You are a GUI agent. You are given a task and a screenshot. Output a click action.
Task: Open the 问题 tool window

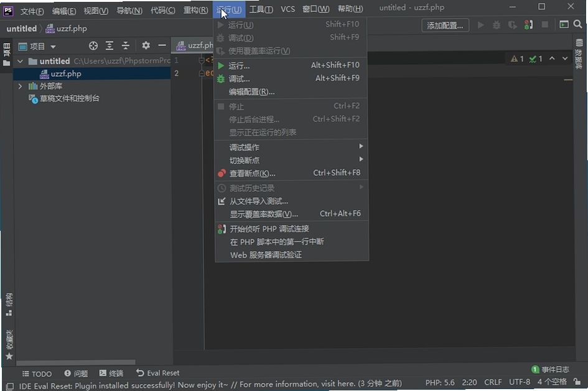tap(76, 374)
